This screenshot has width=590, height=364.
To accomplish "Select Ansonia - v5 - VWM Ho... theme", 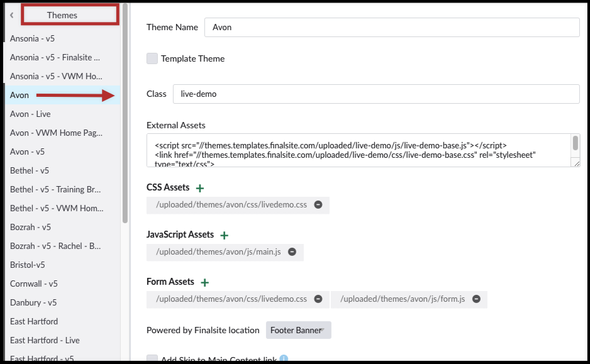I will pos(62,76).
